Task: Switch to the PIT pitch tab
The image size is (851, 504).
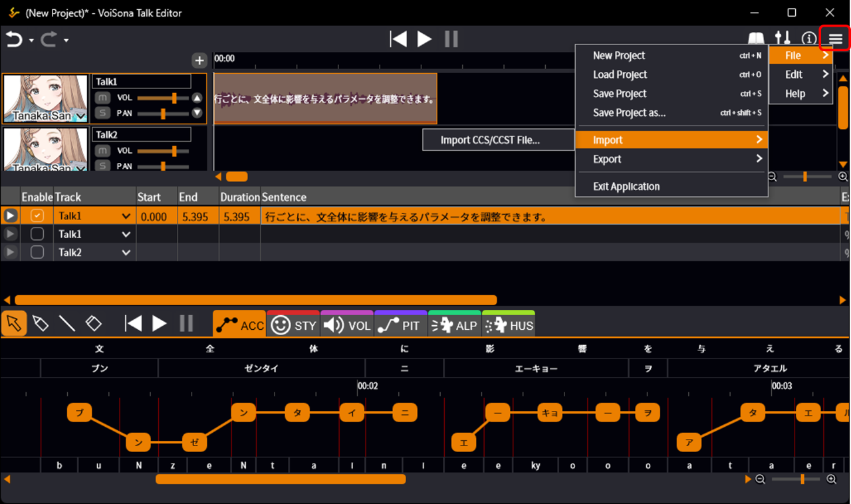Action: click(400, 325)
